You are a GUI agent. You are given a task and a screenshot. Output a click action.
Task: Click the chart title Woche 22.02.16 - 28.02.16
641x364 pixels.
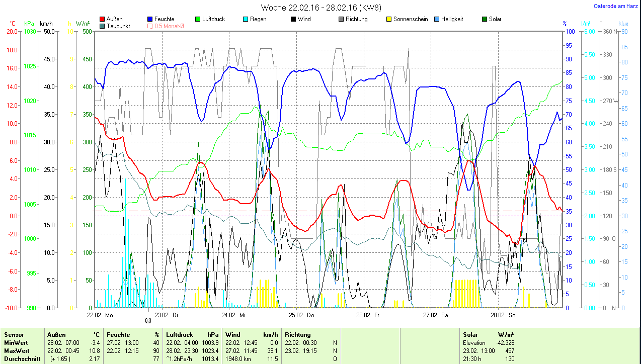click(x=321, y=8)
